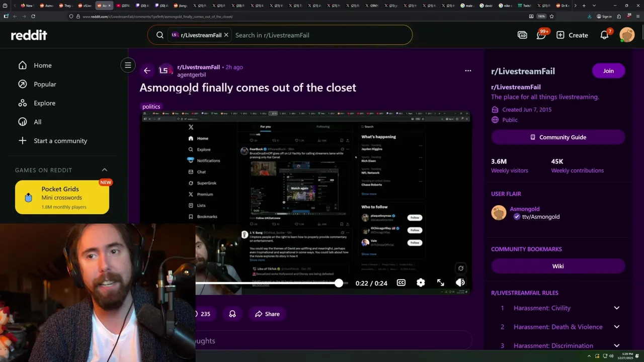Click the user flair avatar image

pos(499,213)
